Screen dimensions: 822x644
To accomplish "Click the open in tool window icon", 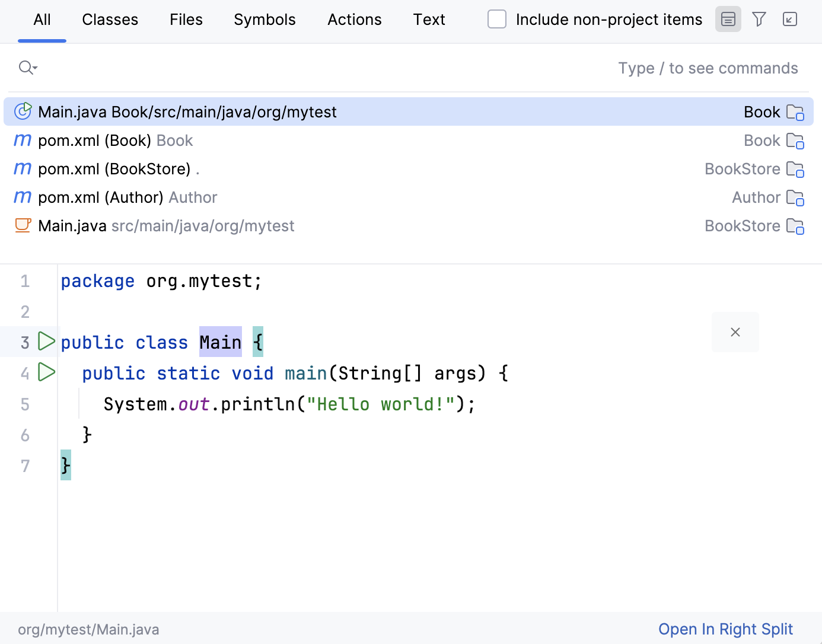I will click(x=789, y=20).
